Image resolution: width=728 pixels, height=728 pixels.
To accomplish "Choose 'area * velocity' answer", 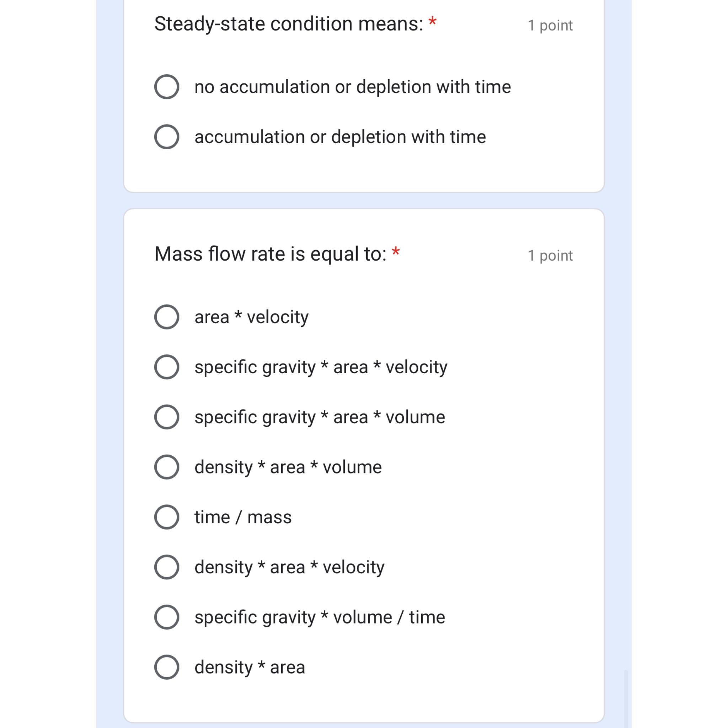I will [251, 317].
